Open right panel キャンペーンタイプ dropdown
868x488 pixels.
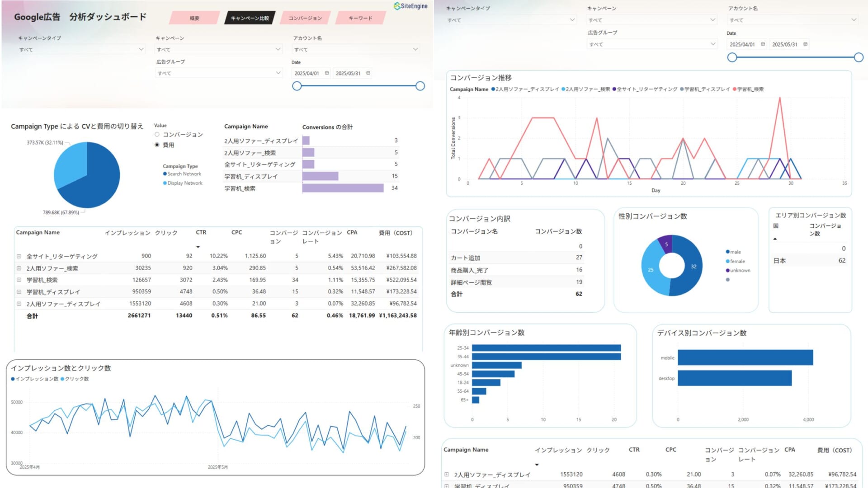[511, 20]
